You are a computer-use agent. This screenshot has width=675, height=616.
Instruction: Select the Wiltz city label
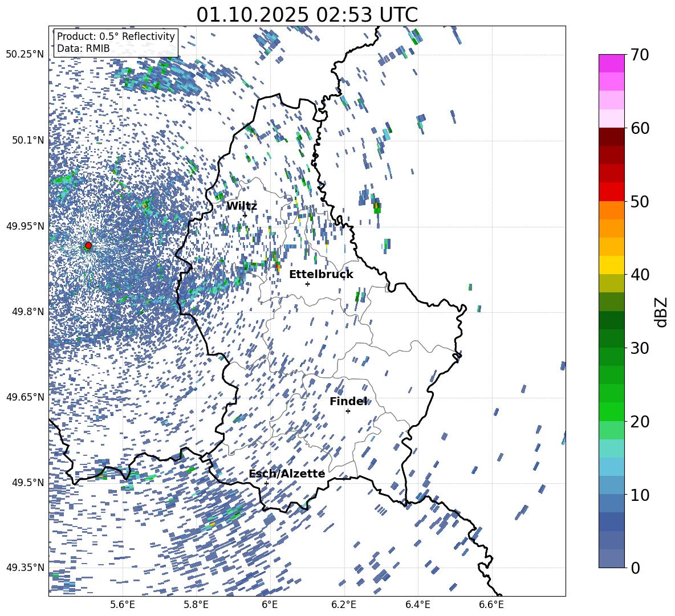click(242, 206)
